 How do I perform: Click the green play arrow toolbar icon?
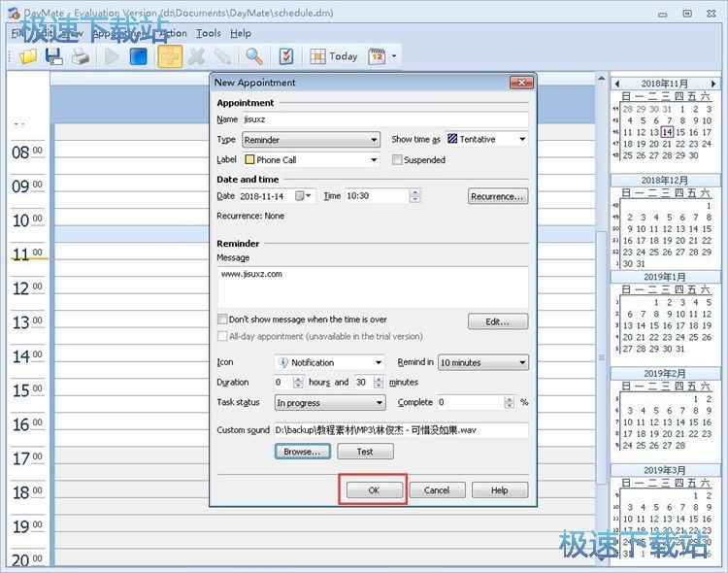pos(112,56)
